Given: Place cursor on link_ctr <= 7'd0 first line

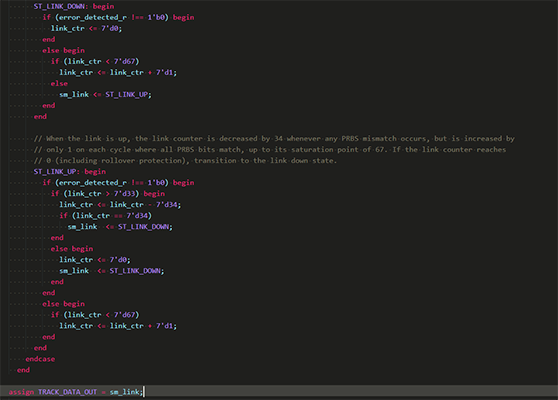Looking at the screenshot, I should (86, 28).
